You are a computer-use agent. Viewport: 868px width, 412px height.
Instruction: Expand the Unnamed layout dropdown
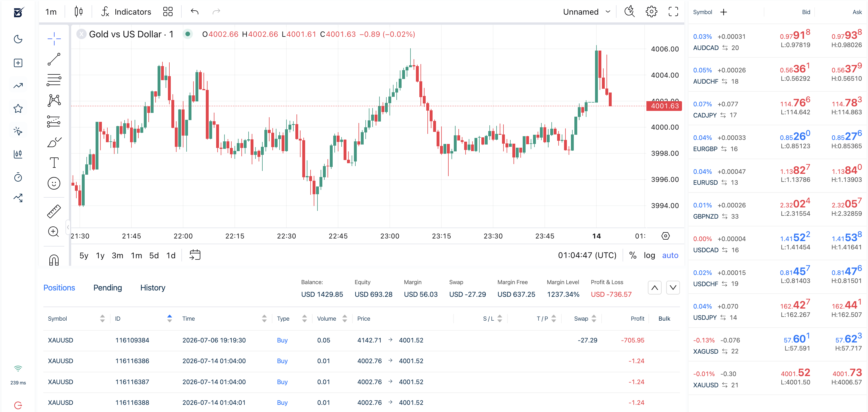[x=587, y=12]
